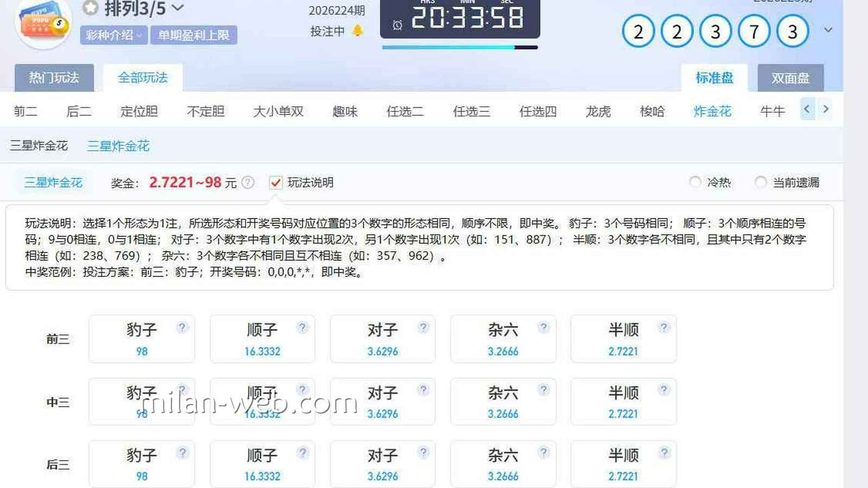The image size is (868, 488).
Task: Expand the 排列3/5 lottery selector chevron
Action: tap(177, 8)
